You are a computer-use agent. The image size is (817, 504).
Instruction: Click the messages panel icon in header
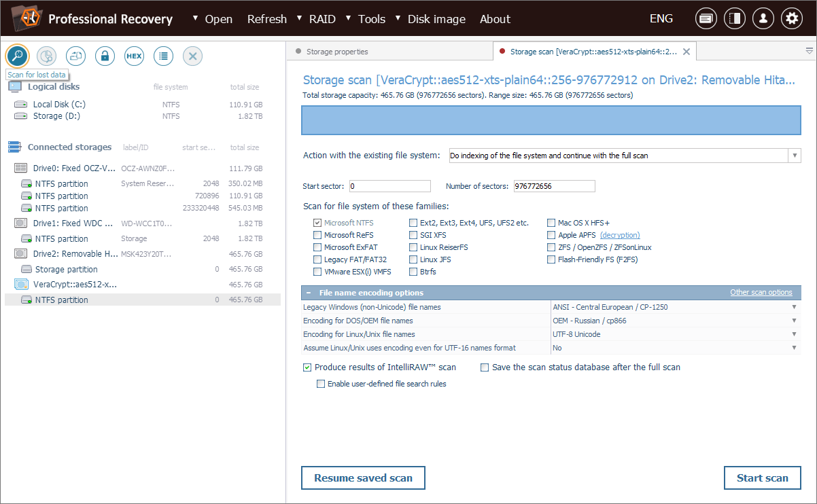click(706, 19)
